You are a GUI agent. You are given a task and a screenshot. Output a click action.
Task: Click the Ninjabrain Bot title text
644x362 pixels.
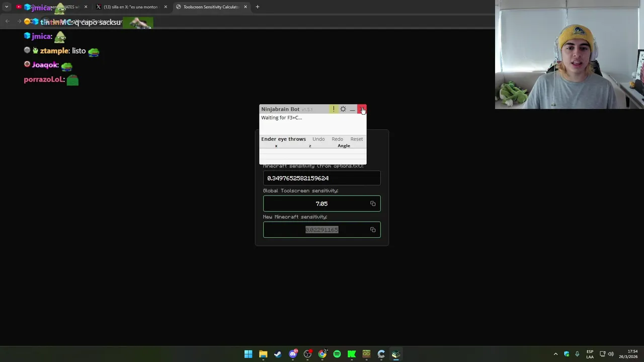[x=280, y=109]
